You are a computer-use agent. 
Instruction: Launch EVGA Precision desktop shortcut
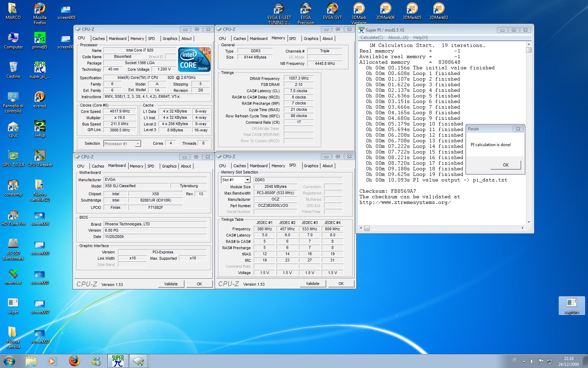(x=306, y=13)
